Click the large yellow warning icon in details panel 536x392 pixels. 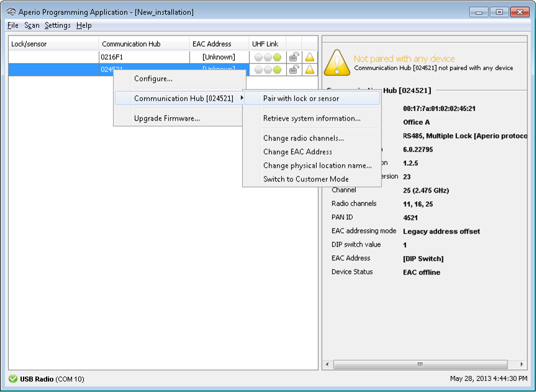click(337, 63)
